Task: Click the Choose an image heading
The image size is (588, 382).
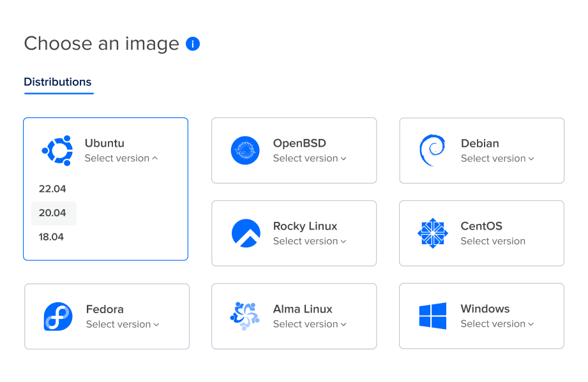Action: point(102,43)
